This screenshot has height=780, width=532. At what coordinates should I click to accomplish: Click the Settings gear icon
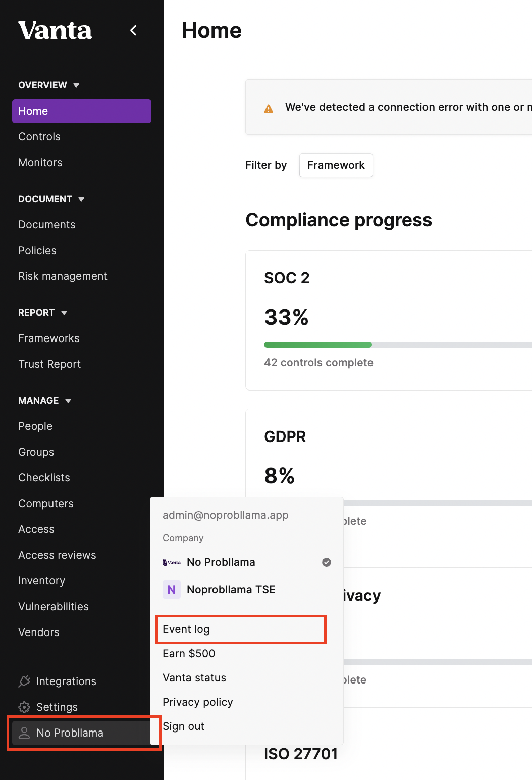(24, 707)
